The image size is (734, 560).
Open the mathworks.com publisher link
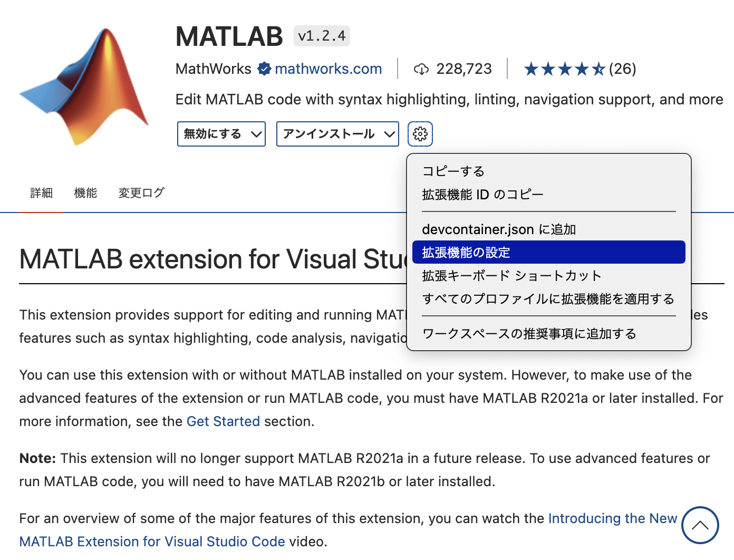328,69
